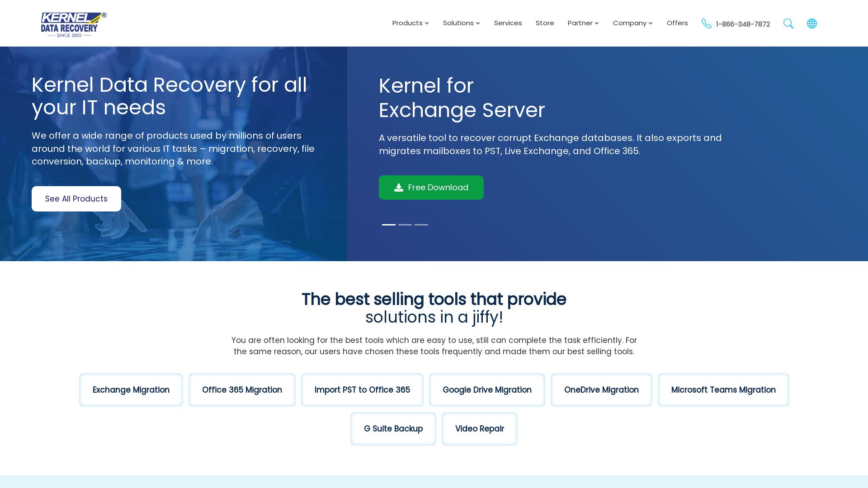Click the See All Products button
The image size is (868, 488).
point(76,198)
